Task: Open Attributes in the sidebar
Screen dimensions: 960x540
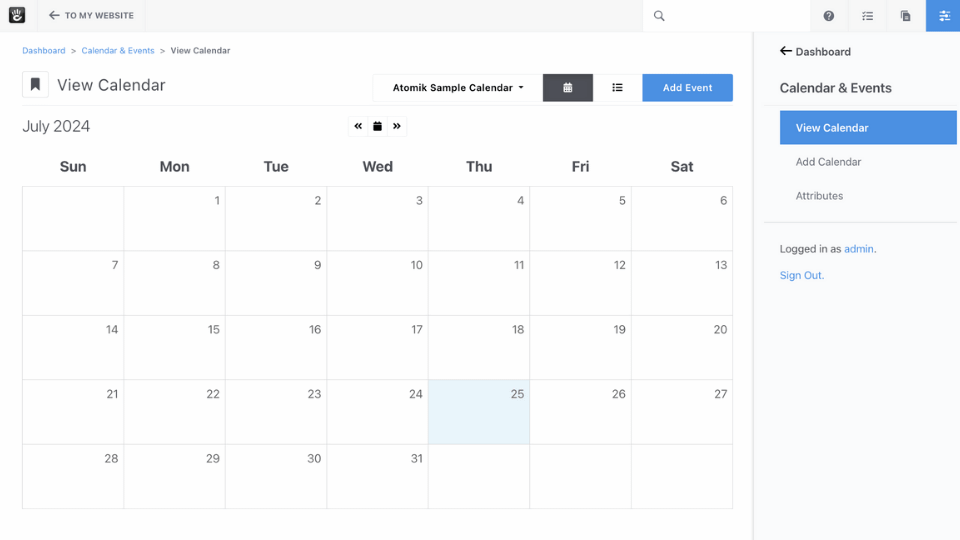Action: click(819, 196)
